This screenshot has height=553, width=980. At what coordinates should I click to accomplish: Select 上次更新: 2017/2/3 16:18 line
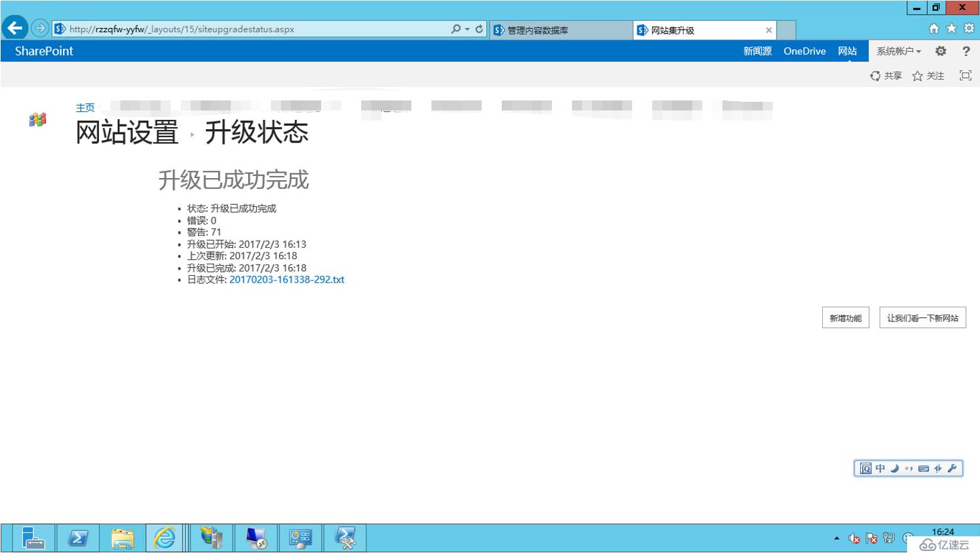(241, 256)
